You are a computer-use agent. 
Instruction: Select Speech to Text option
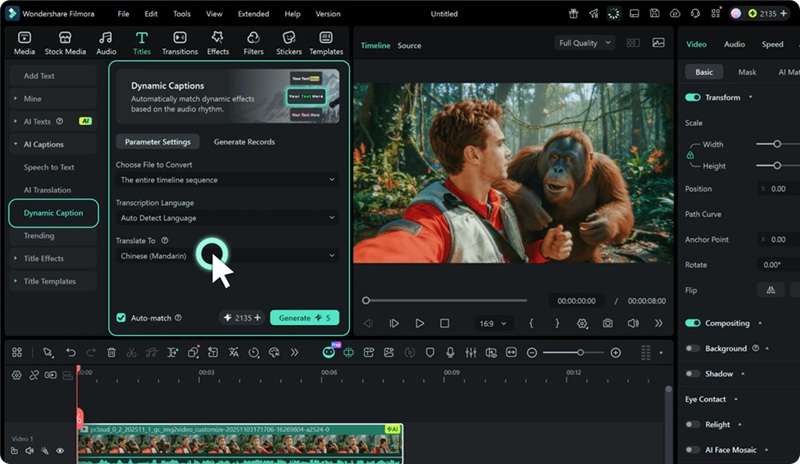point(49,167)
